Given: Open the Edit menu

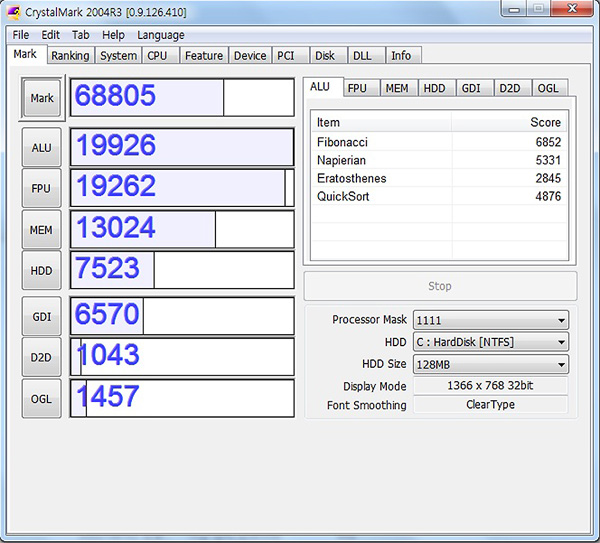Looking at the screenshot, I should point(51,35).
